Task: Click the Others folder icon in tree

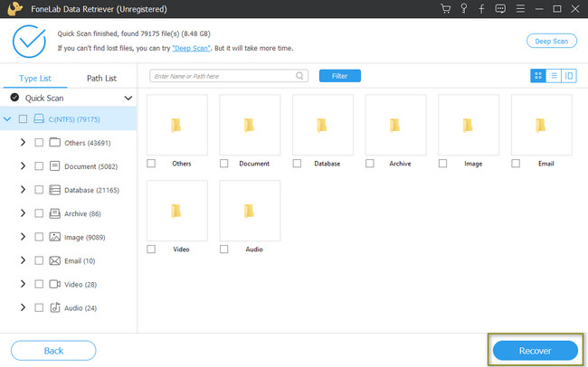Action: coord(55,143)
